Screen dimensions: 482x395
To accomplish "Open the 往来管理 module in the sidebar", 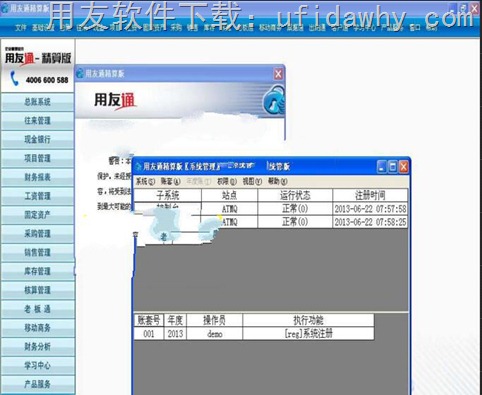I will pos(37,121).
